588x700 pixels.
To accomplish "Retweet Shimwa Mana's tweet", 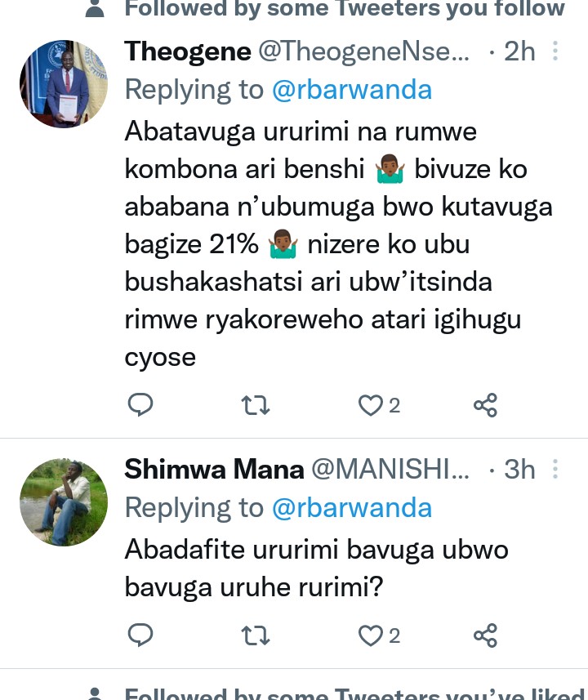I will point(256,635).
